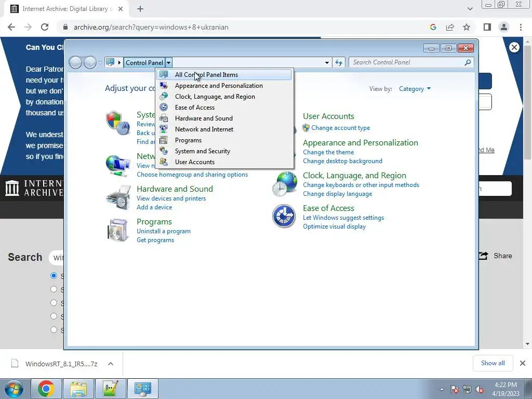Click the Control Panel back button
Image resolution: width=532 pixels, height=399 pixels.
(75, 62)
